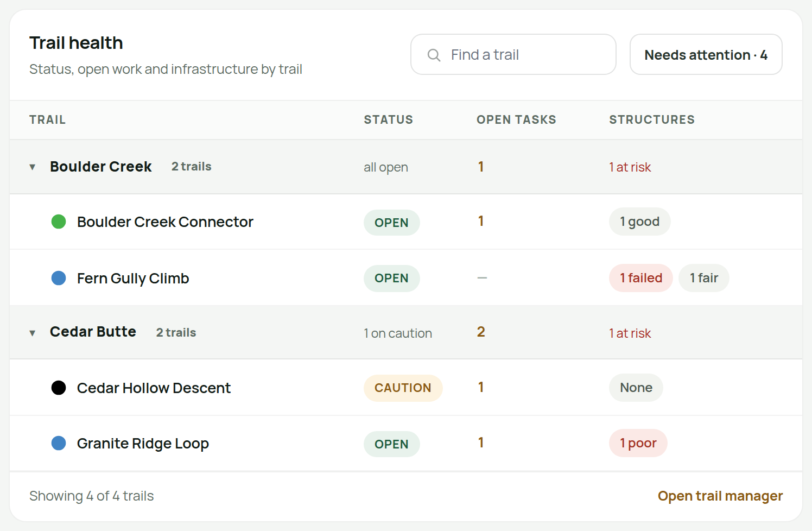Click the blue dot beside Granite Ridge Loop

click(59, 443)
